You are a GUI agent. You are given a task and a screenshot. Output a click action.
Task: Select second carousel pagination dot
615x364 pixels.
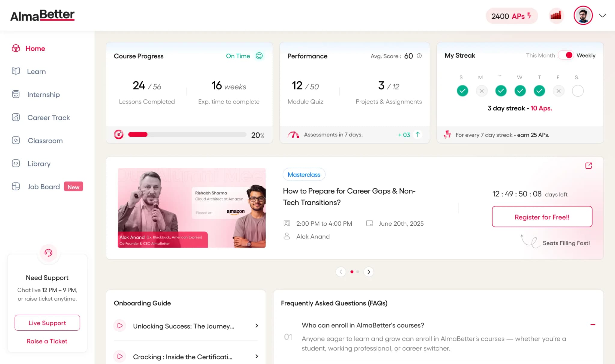click(358, 272)
